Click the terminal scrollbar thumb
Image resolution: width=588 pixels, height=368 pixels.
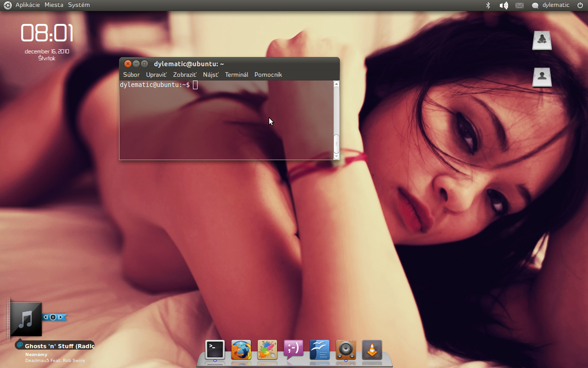(336, 144)
